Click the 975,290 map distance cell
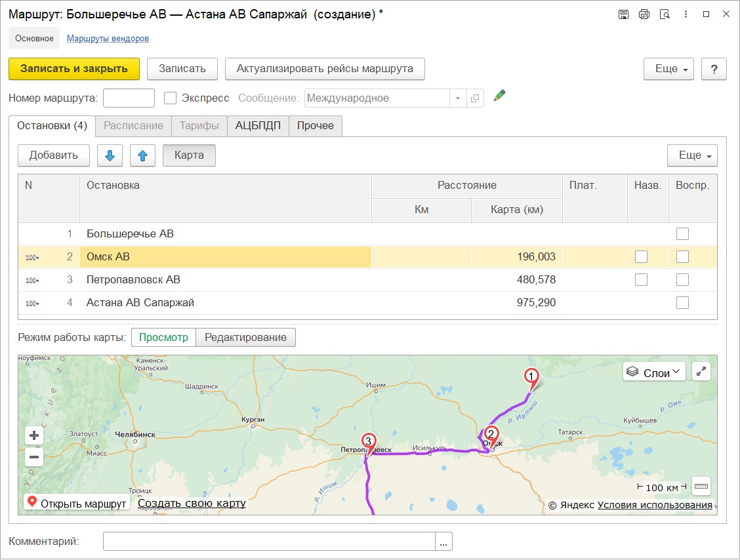740x560 pixels. (x=517, y=302)
